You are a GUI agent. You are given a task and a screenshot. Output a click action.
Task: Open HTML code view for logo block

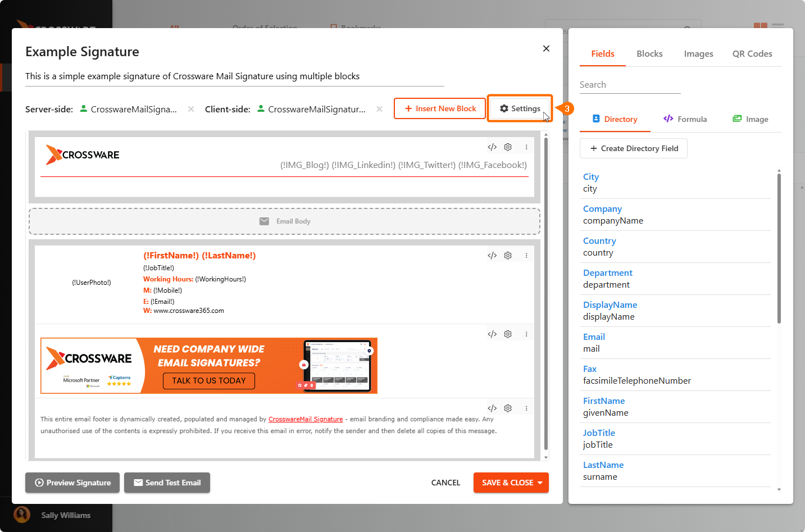tap(492, 147)
